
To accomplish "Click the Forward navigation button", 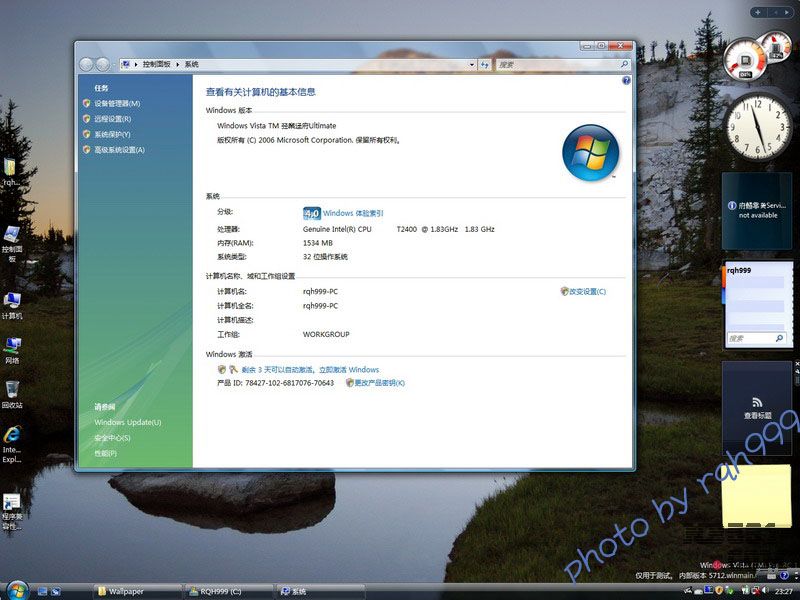I will click(103, 64).
